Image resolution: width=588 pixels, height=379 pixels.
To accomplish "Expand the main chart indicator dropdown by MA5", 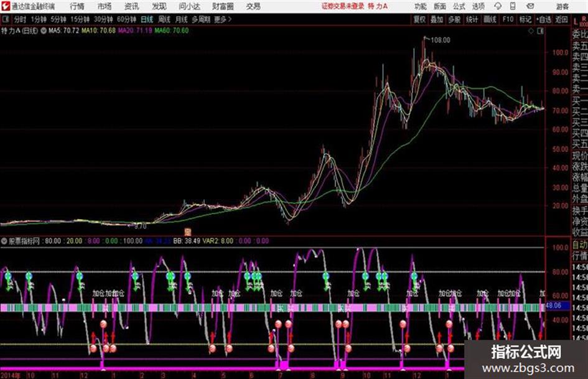I will [44, 30].
